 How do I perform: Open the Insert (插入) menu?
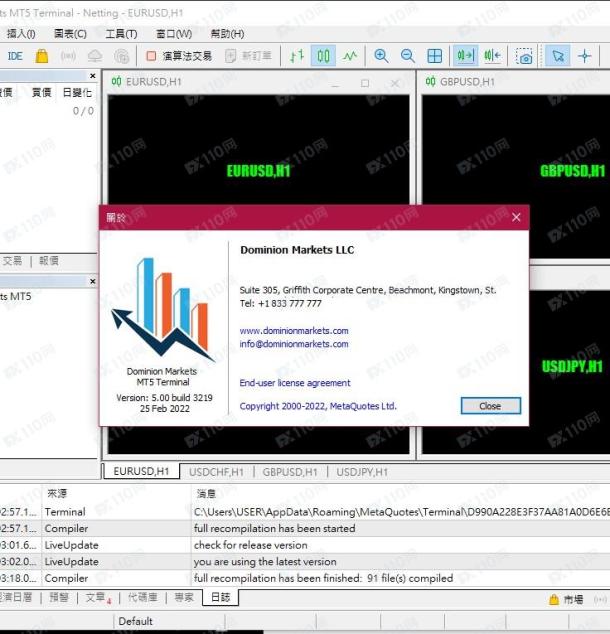tap(21, 34)
